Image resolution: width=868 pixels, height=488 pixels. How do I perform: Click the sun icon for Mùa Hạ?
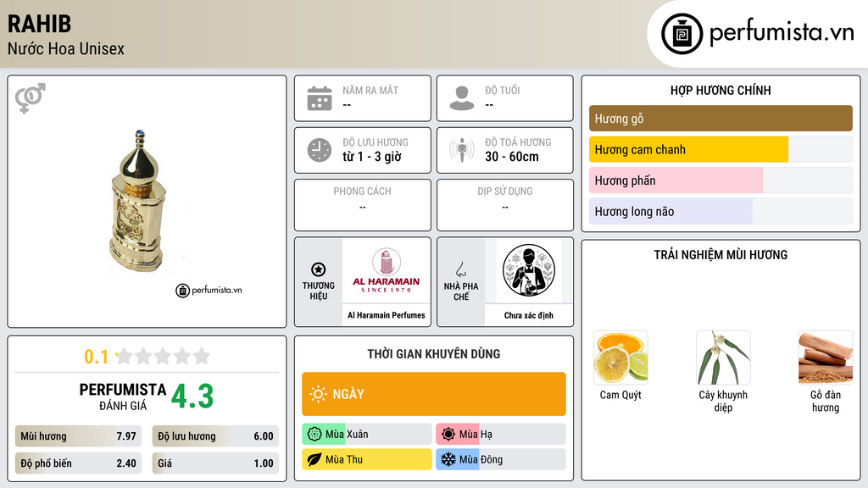pyautogui.click(x=448, y=435)
